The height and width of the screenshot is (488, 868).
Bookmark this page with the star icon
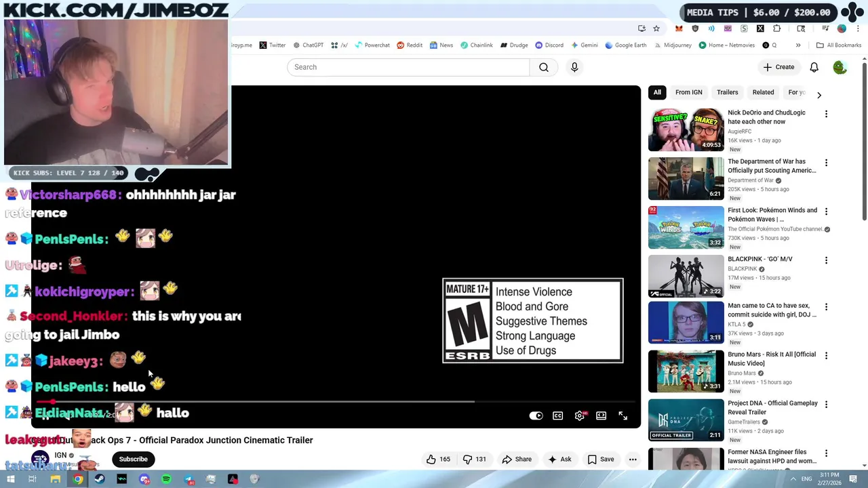[x=656, y=28]
